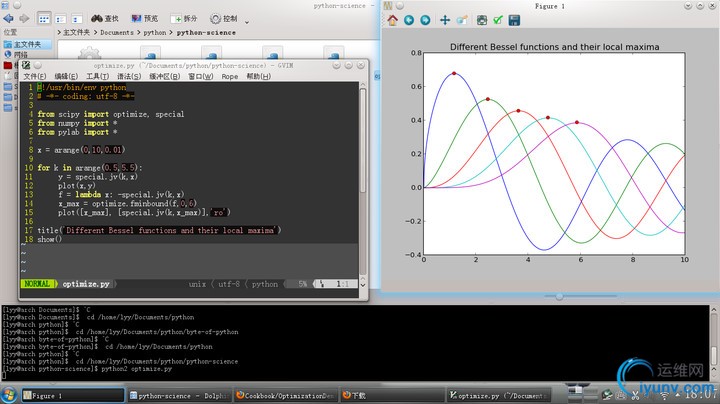
Task: Click the title('Different Bessel functions...') line
Action: (159, 230)
